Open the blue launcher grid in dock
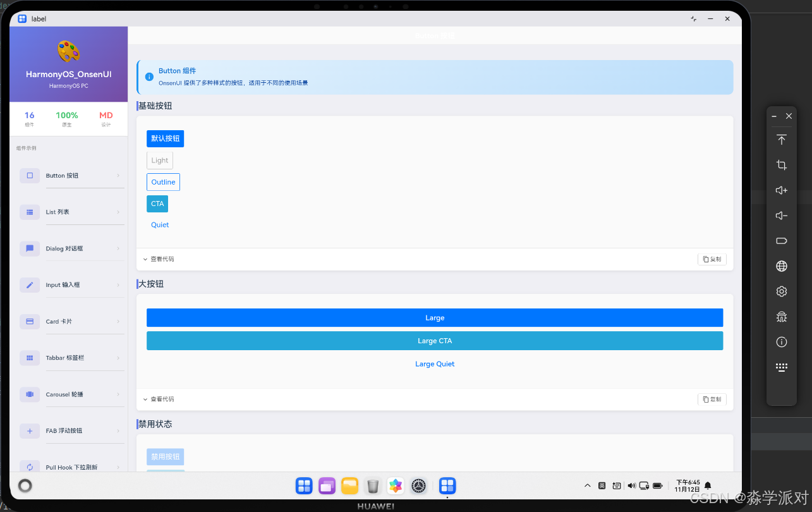The width and height of the screenshot is (812, 512). (x=304, y=485)
